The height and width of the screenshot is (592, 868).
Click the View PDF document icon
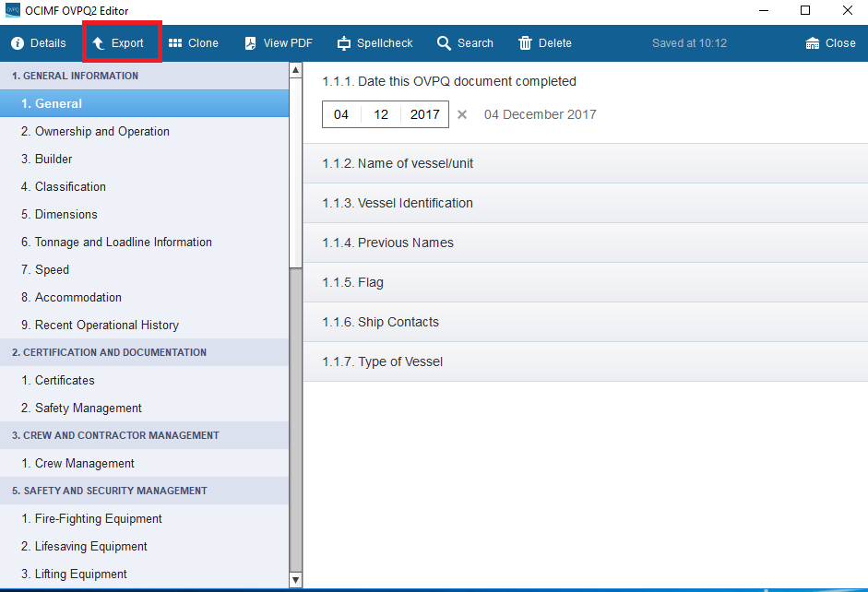tap(250, 43)
